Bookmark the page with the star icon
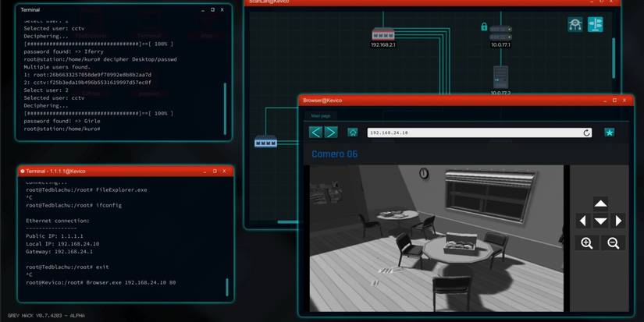Image resolution: width=644 pixels, height=322 pixels. (x=610, y=133)
